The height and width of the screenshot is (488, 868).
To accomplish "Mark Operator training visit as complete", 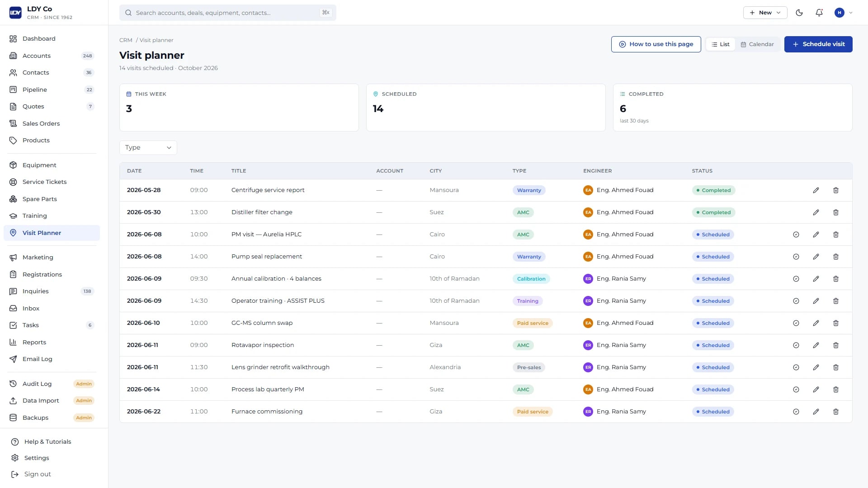I will (x=796, y=301).
